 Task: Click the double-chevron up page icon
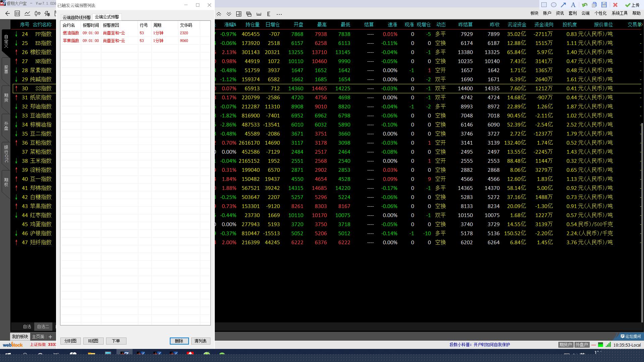pos(219,14)
